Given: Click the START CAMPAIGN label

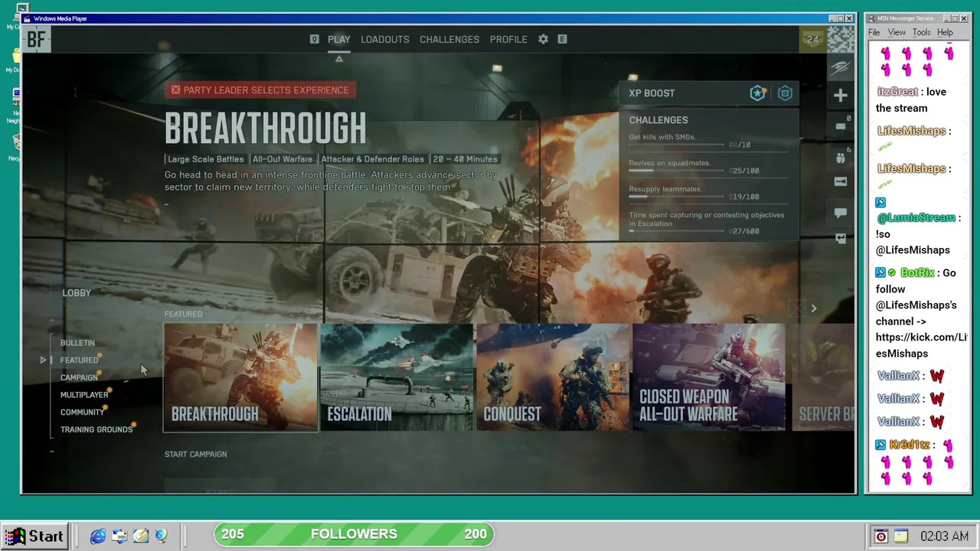Looking at the screenshot, I should coord(195,455).
